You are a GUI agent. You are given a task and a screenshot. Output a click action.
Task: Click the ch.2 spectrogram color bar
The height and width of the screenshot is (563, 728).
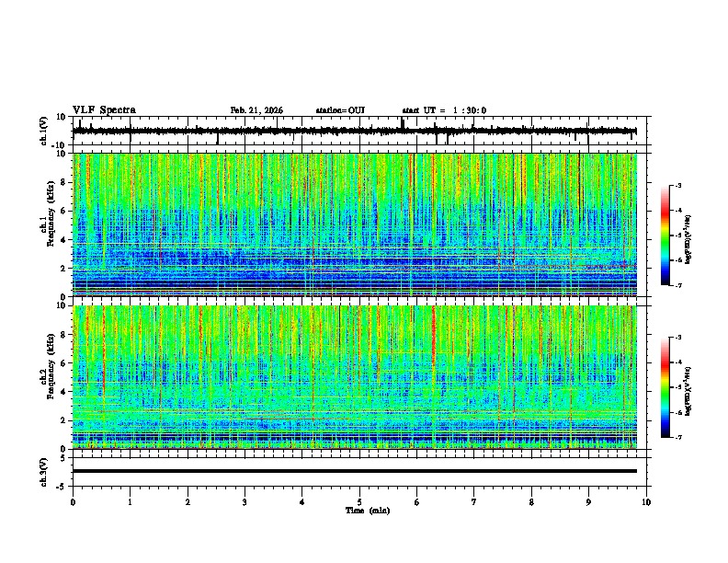665,387
